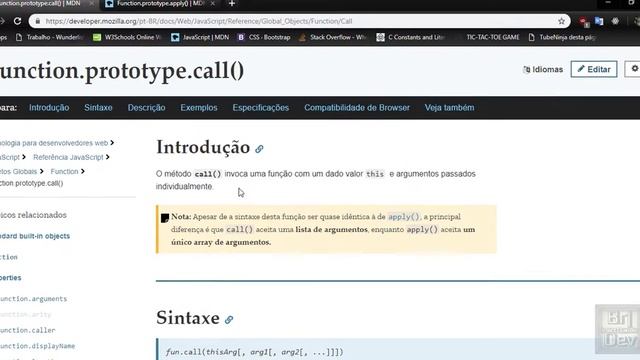
Task: Click the Editar button
Action: coord(594,69)
